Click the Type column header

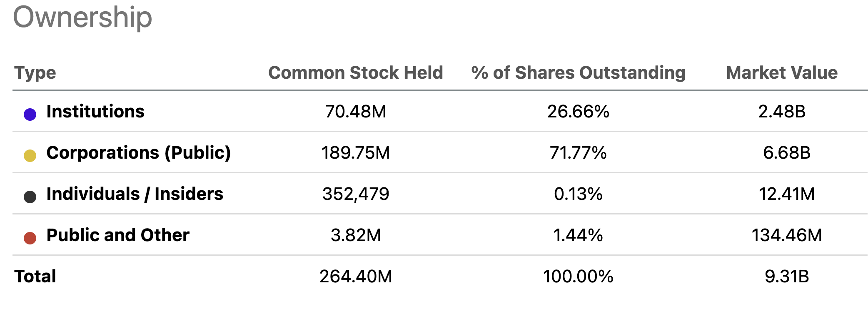[x=35, y=73]
